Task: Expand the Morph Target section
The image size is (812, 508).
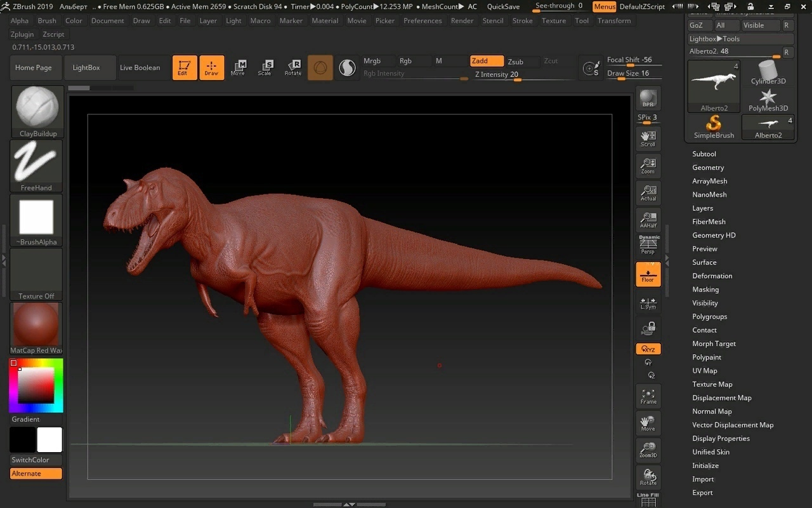Action: pyautogui.click(x=714, y=344)
